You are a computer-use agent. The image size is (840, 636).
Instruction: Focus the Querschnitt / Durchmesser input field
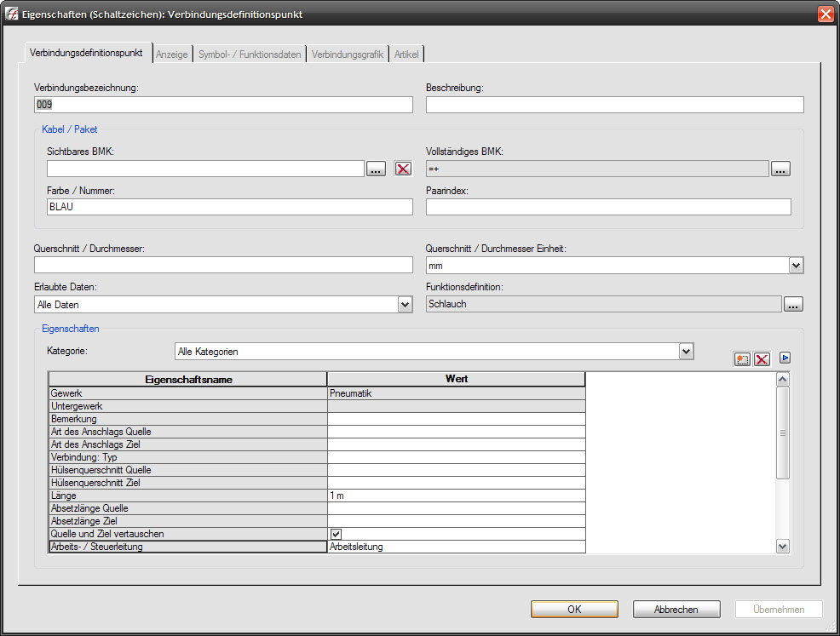coord(223,265)
